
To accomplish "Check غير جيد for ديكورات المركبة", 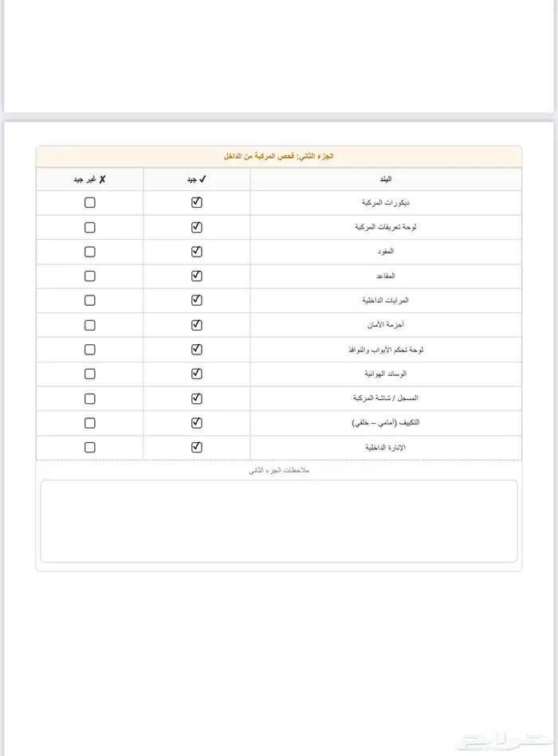I will (89, 202).
